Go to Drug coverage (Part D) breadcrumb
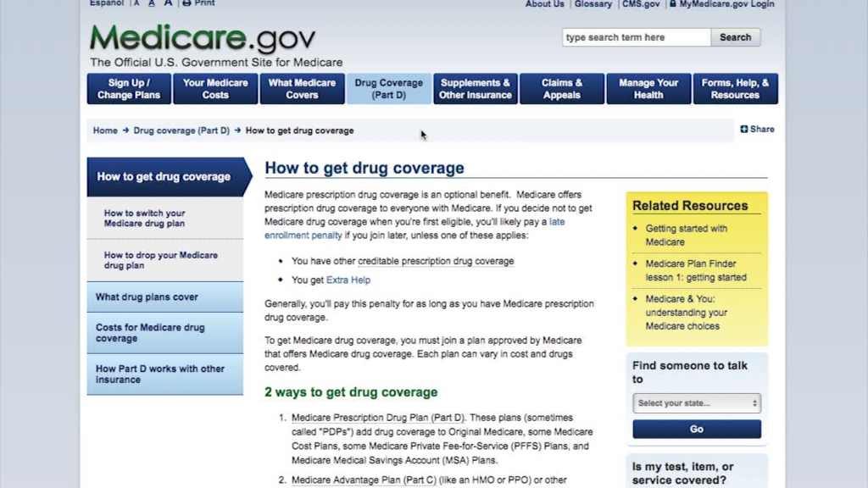 coord(181,130)
